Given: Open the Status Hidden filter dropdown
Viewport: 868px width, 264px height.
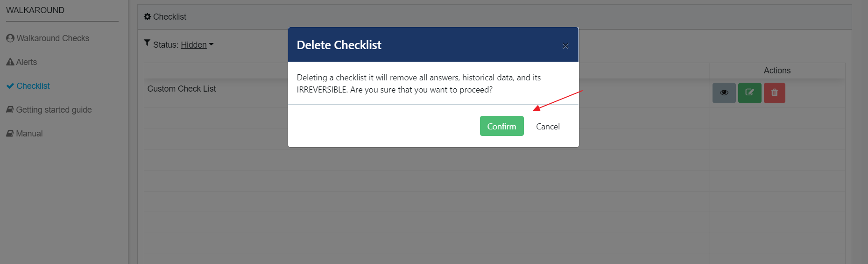Looking at the screenshot, I should [x=197, y=45].
